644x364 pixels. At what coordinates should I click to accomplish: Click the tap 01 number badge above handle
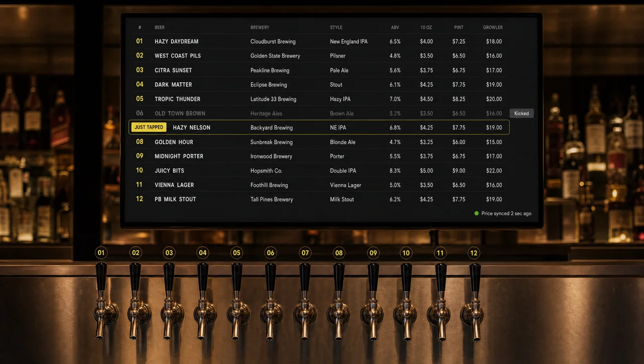tap(102, 253)
